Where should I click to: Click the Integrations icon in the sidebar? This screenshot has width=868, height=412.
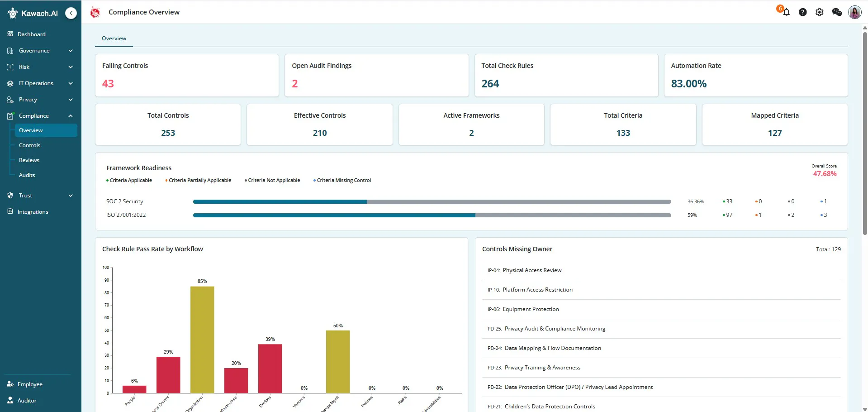click(x=10, y=211)
